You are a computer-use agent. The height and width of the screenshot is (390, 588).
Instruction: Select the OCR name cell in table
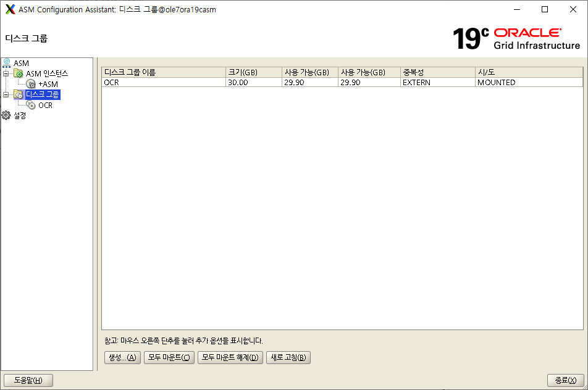coord(164,83)
